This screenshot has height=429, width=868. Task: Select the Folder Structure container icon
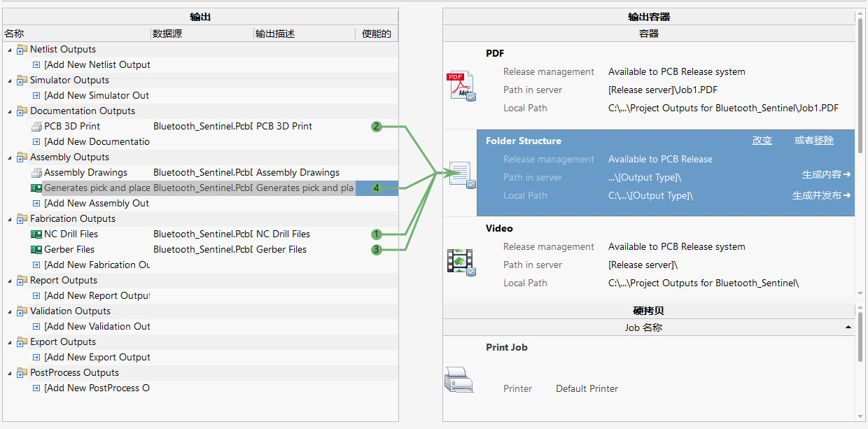tap(461, 174)
